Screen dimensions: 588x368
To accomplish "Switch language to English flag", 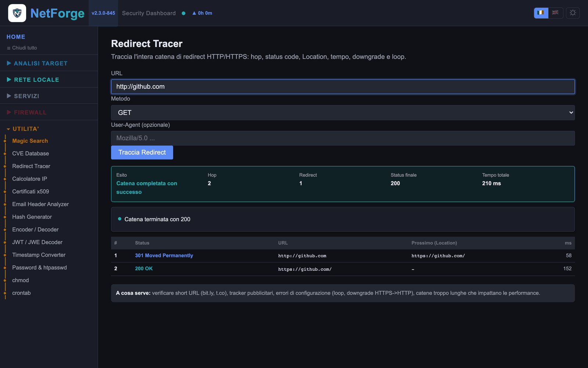I will (x=555, y=13).
